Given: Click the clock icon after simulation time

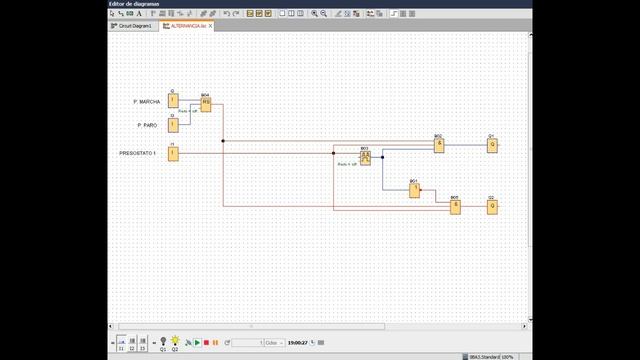Looking at the screenshot, I should (x=312, y=342).
